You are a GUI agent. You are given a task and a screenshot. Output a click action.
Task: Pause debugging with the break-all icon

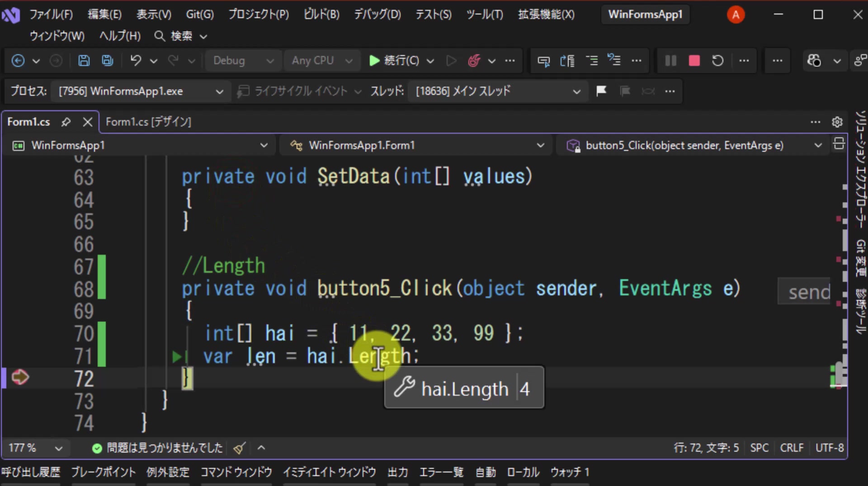tap(671, 61)
